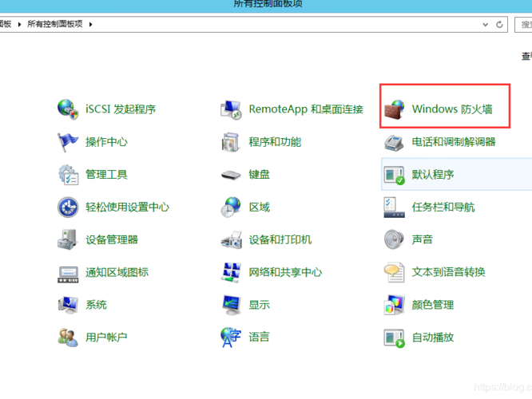Open the 系统 computer icon
Viewport: 532px width, 399px height.
pyautogui.click(x=68, y=305)
